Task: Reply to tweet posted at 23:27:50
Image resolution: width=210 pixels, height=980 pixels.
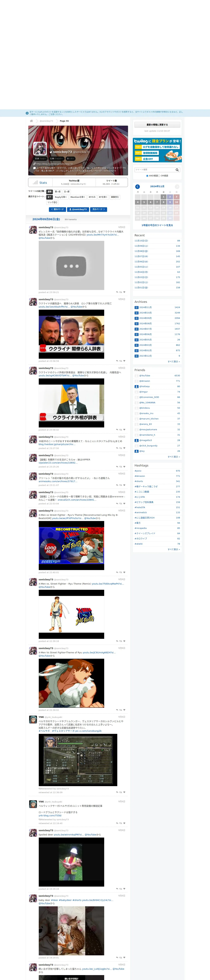Action: (117, 448)
